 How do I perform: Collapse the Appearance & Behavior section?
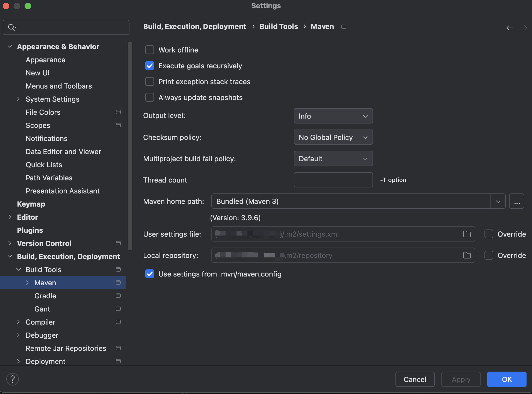click(x=10, y=46)
